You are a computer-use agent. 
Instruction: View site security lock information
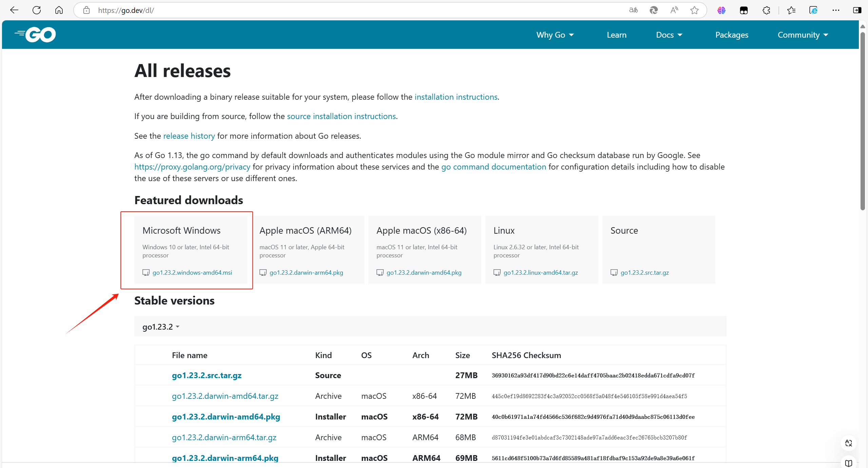click(86, 10)
